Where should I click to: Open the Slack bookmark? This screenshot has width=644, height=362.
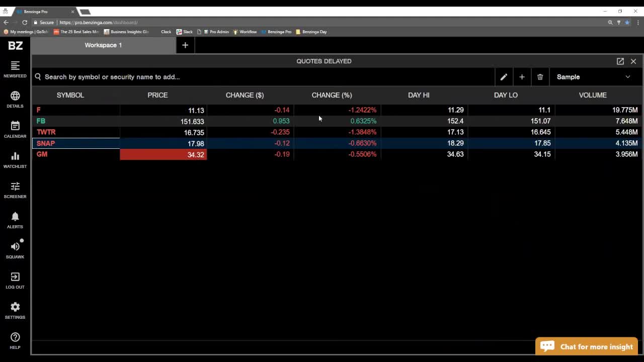tap(185, 32)
